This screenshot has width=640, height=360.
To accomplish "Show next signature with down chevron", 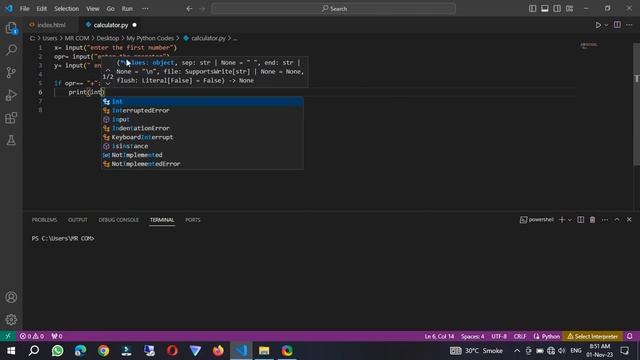I will click(108, 84).
